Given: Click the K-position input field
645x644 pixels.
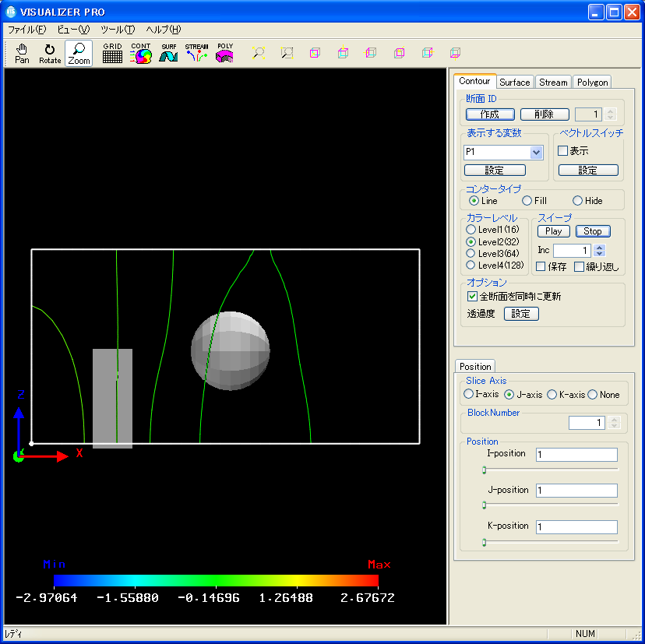Looking at the screenshot, I should pyautogui.click(x=576, y=527).
